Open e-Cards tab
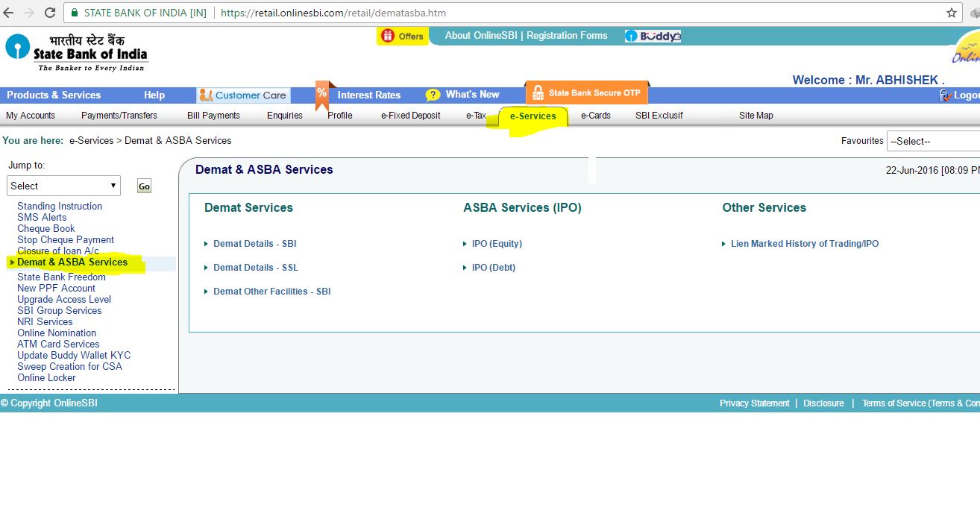 coord(596,116)
